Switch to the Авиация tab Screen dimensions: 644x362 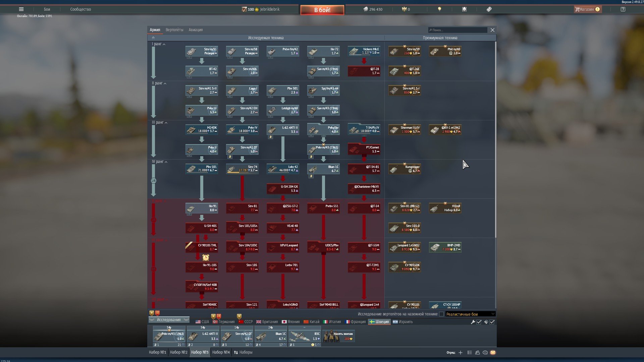[196, 30]
